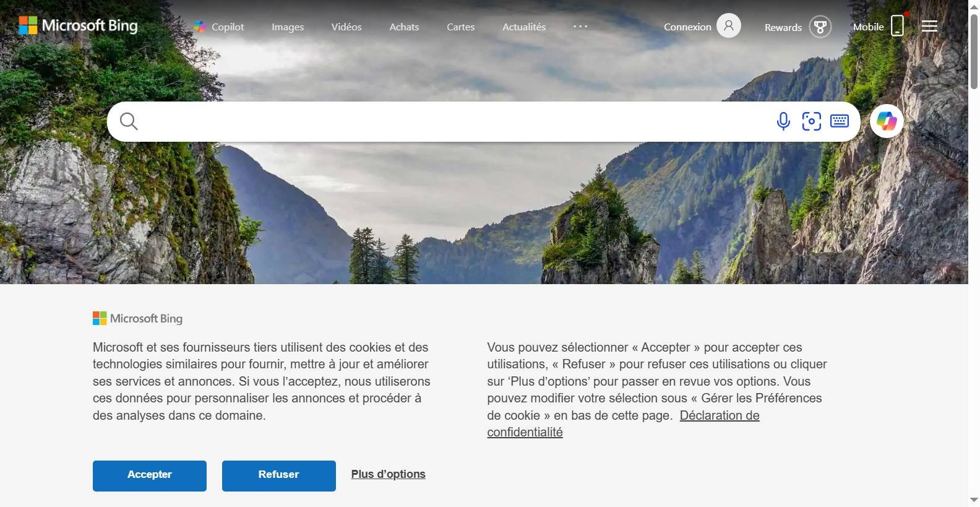The image size is (980, 507).
Task: Accept cookies with Accepter button
Action: click(150, 476)
